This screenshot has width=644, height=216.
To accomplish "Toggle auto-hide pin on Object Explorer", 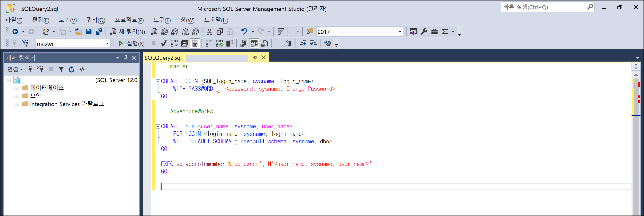I will (x=126, y=58).
